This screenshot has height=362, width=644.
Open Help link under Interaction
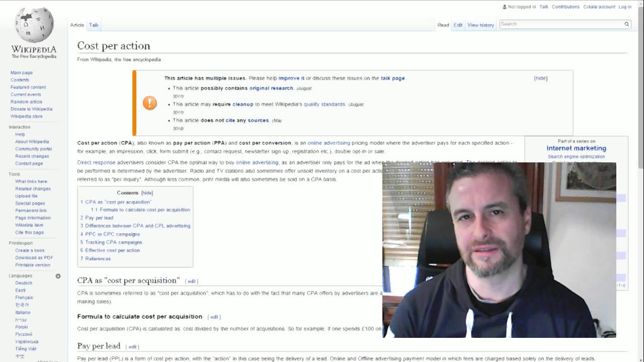click(x=20, y=135)
